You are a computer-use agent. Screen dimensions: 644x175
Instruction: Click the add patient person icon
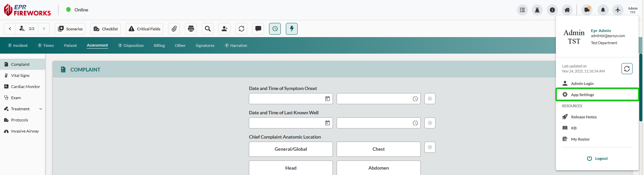pos(224,29)
